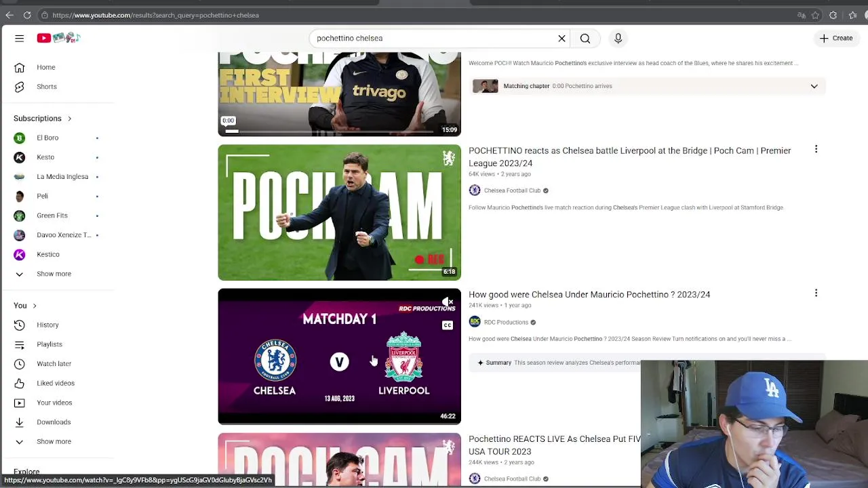Reload the page in browser
Image resolution: width=868 pixels, height=488 pixels.
(x=27, y=15)
